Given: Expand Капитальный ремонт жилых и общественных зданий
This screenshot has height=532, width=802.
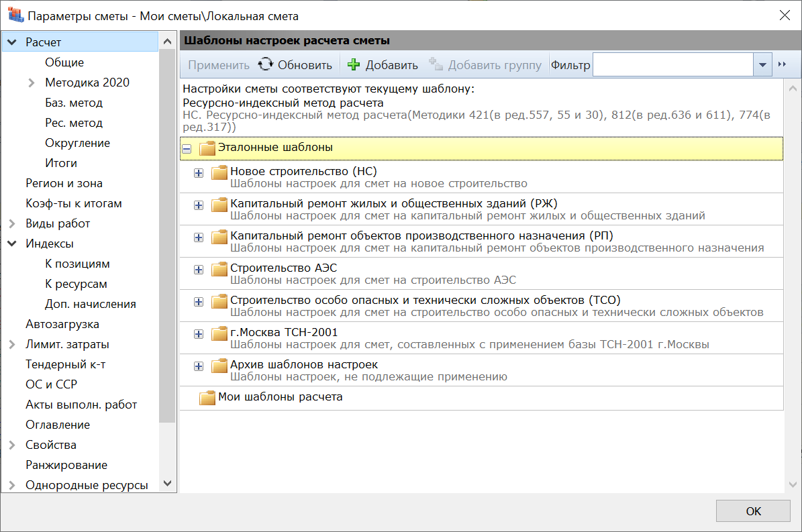Looking at the screenshot, I should [199, 205].
